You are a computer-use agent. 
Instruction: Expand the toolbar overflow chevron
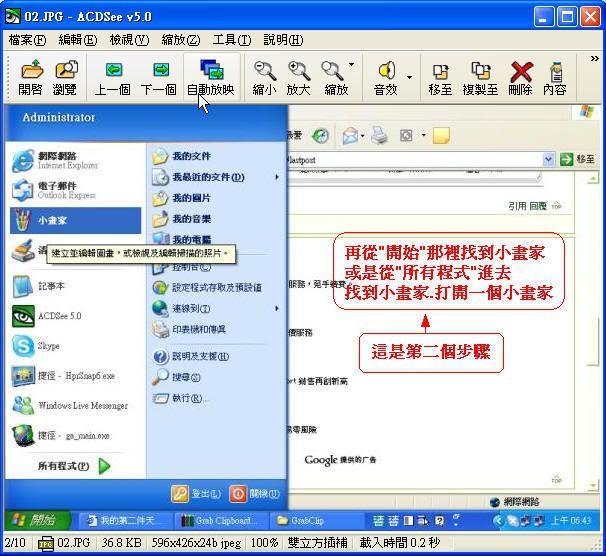594,58
